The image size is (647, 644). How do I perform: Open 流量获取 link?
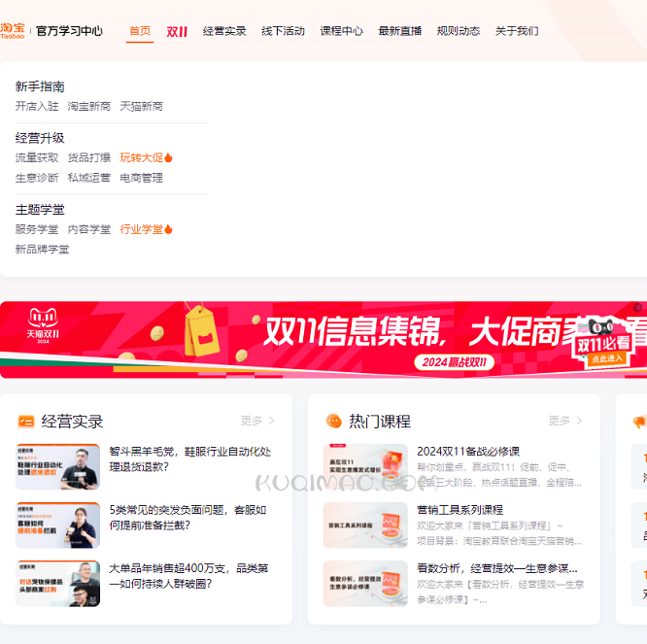pos(37,157)
